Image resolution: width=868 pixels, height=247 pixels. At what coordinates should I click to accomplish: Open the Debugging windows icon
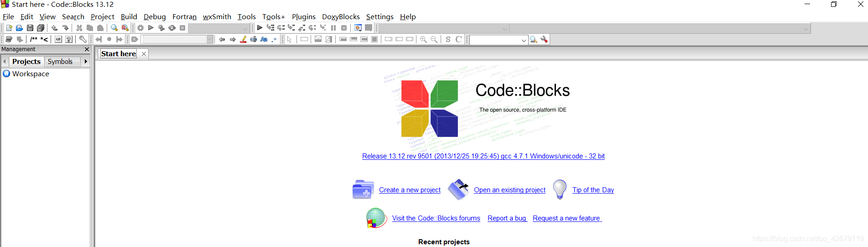(358, 28)
